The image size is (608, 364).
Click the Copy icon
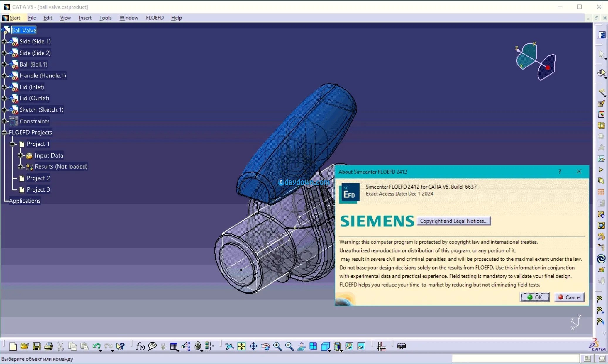tap(72, 346)
